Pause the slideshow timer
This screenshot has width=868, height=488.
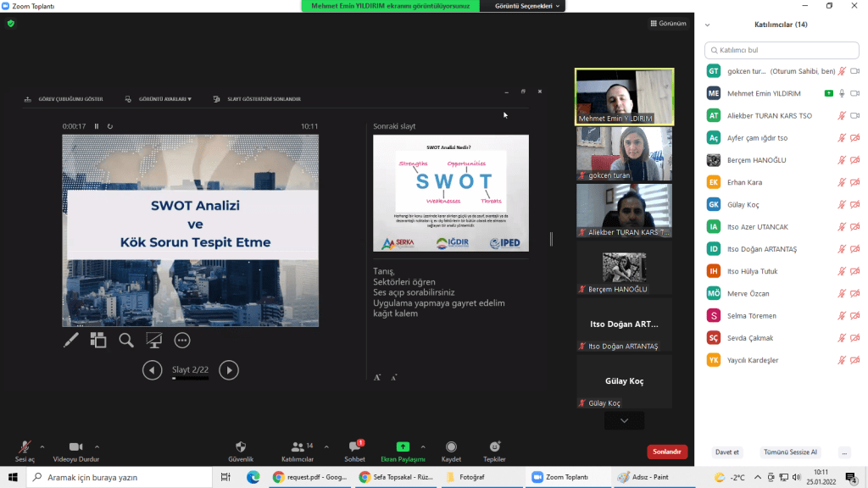tap(97, 126)
